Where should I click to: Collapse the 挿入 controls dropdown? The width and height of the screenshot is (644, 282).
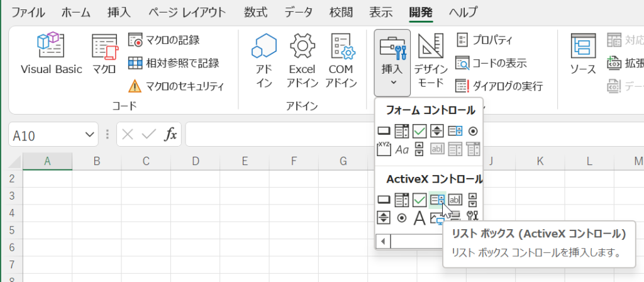pos(392,62)
